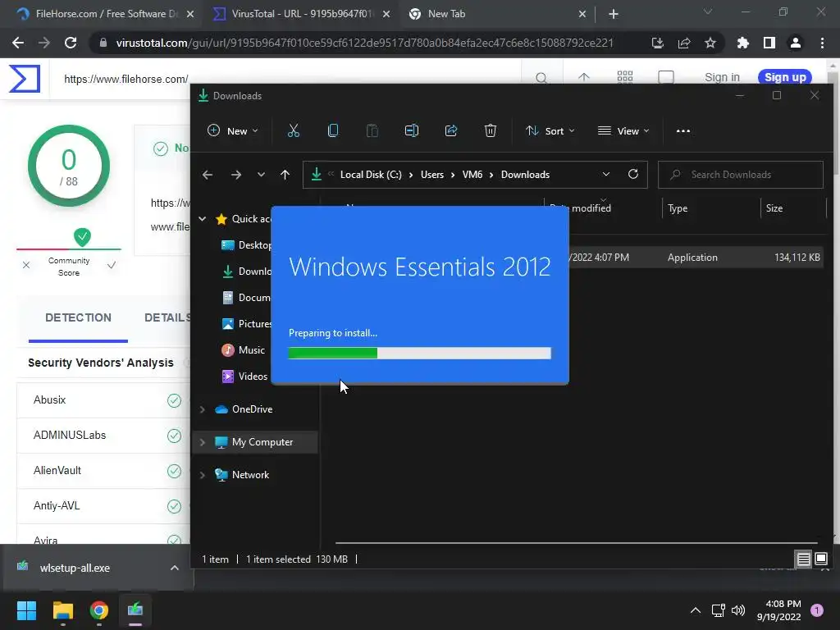Click the Share this page icon in address bar
The height and width of the screenshot is (630, 840).
coord(684,43)
